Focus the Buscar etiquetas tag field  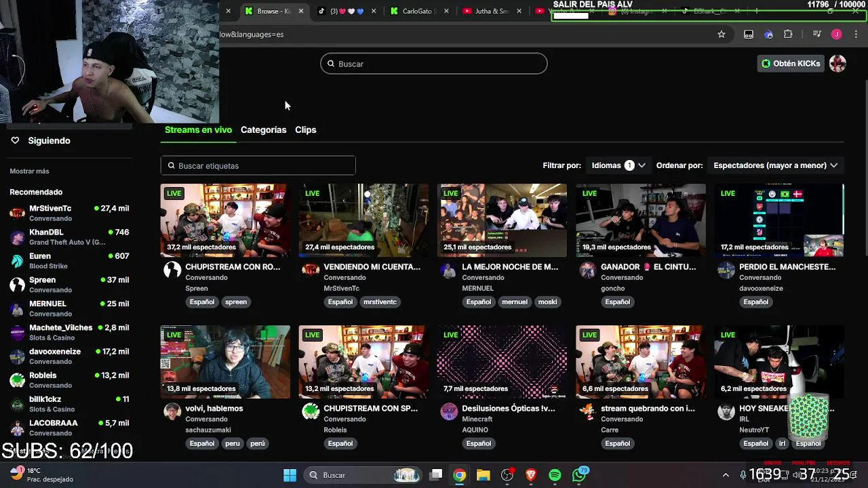258,165
